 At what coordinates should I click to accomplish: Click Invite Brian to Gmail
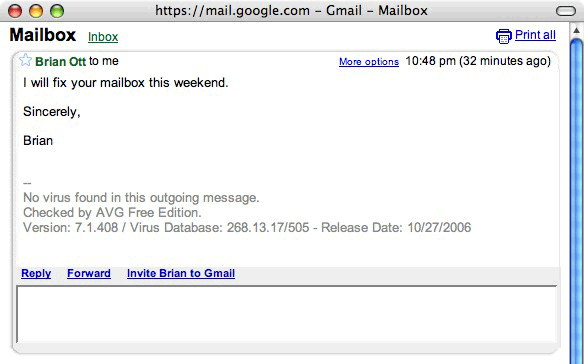181,273
